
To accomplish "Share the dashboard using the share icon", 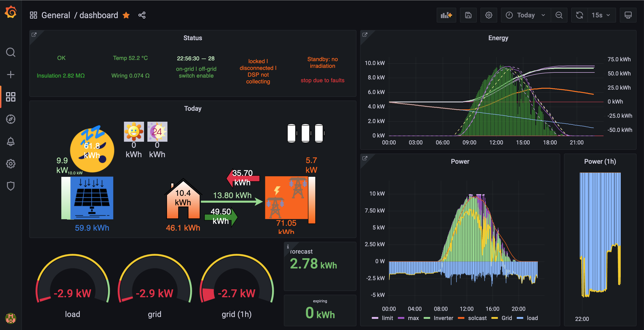I will pyautogui.click(x=142, y=15).
